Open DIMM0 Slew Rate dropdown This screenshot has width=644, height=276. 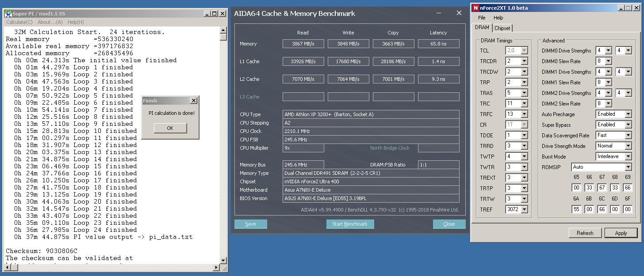[608, 61]
